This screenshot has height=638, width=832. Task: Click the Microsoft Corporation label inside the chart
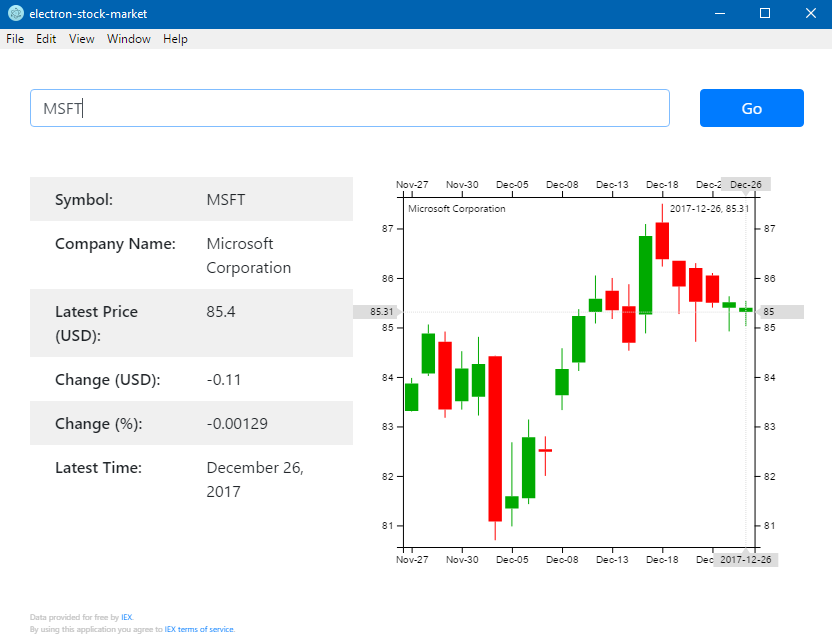point(457,209)
